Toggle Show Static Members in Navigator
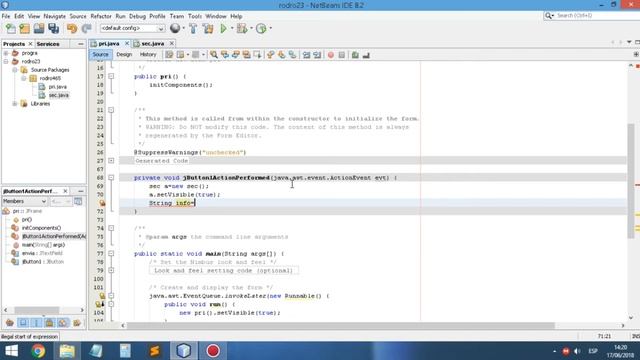Image resolution: width=640 pixels, height=360 pixels. coord(36,323)
